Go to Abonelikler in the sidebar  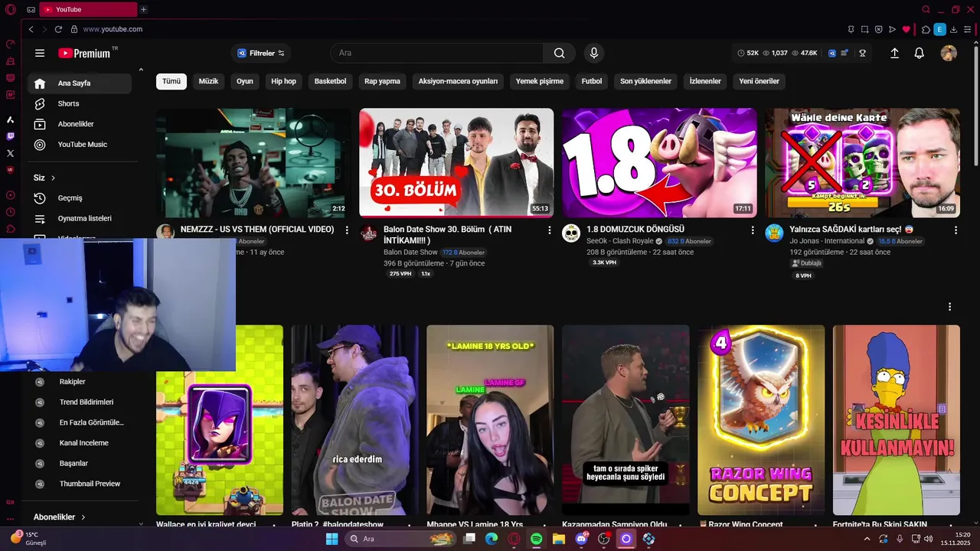tap(80, 124)
